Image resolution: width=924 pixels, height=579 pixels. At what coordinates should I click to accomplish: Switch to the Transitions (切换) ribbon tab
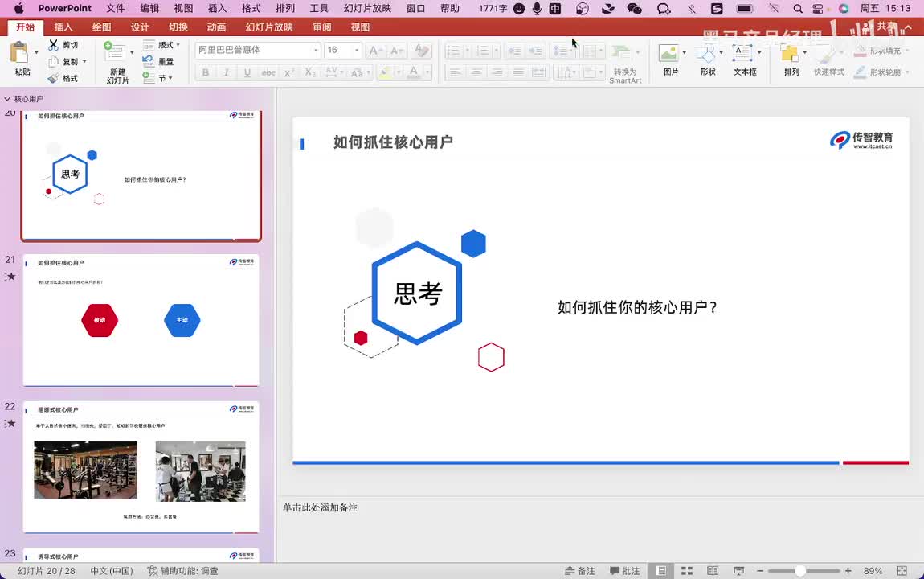pos(178,27)
